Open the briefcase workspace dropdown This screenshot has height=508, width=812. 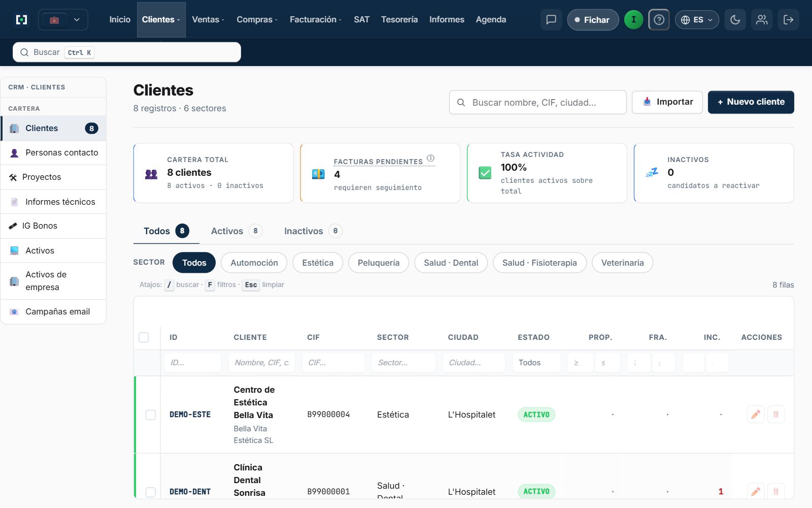click(63, 20)
